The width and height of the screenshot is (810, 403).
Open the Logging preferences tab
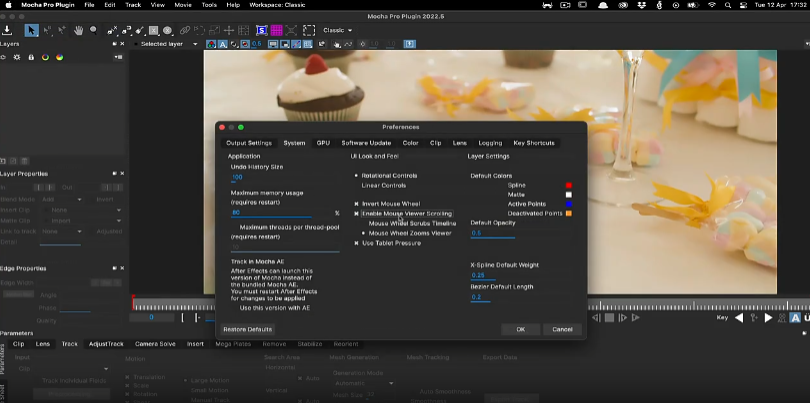click(490, 143)
